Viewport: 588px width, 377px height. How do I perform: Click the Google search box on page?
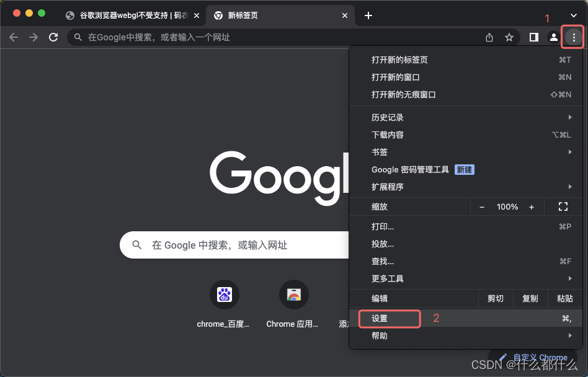coord(234,245)
